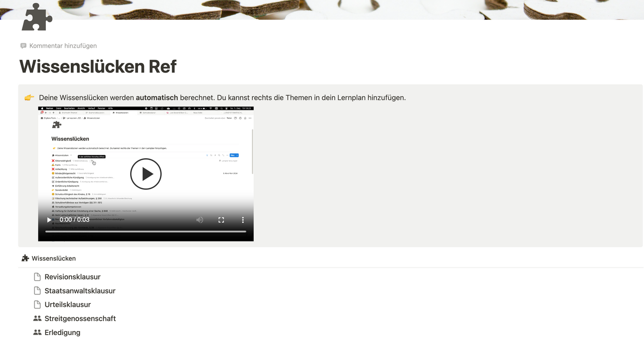
Task: Play the video with center play button
Action: point(146,174)
